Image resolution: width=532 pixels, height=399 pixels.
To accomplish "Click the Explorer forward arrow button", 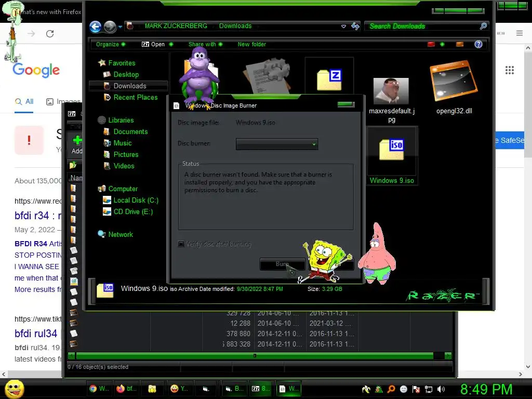I will tap(110, 26).
